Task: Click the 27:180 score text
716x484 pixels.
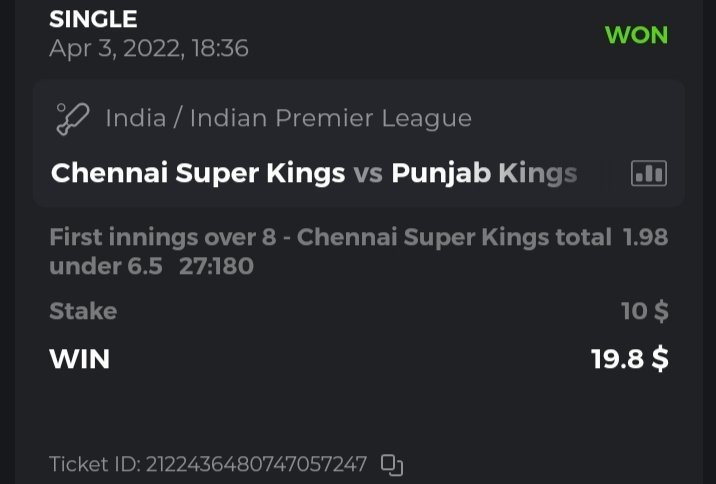Action: [216, 266]
